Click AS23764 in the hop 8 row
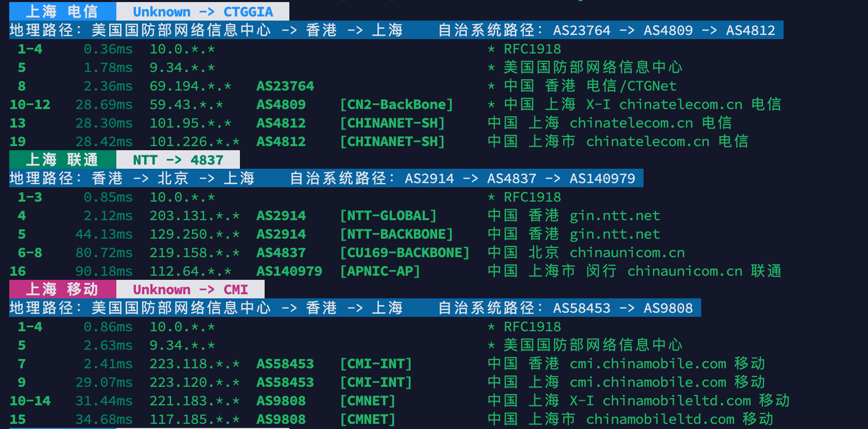Screen dimensions: 868x429 (285, 85)
